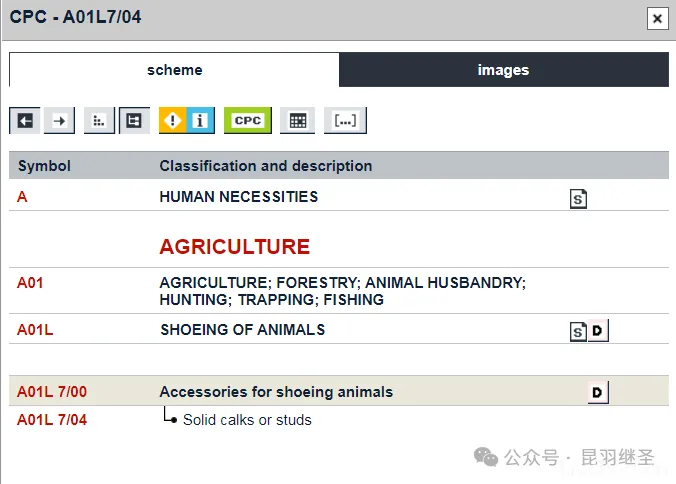Screen dimensions: 676x484
Task: Close the CPC - A01L7/04 dialog
Action: click(x=656, y=18)
